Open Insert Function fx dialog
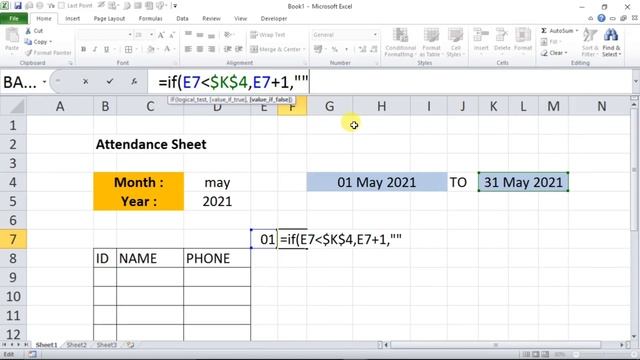This screenshot has height=360, width=640. [134, 82]
